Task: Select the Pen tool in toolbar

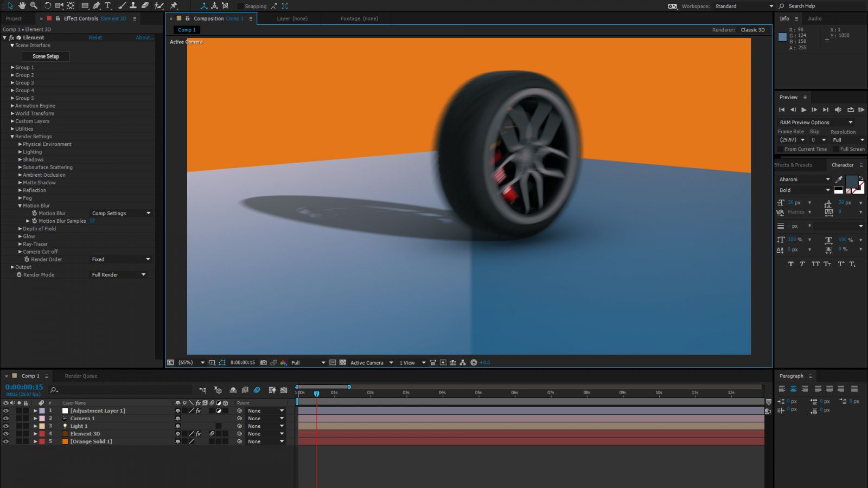Action: 97,5
